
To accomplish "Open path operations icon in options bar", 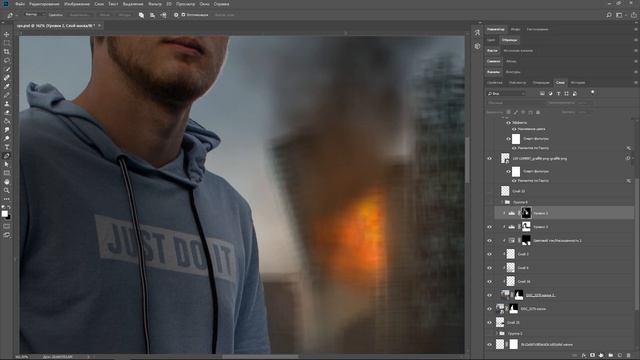I will click(x=141, y=15).
